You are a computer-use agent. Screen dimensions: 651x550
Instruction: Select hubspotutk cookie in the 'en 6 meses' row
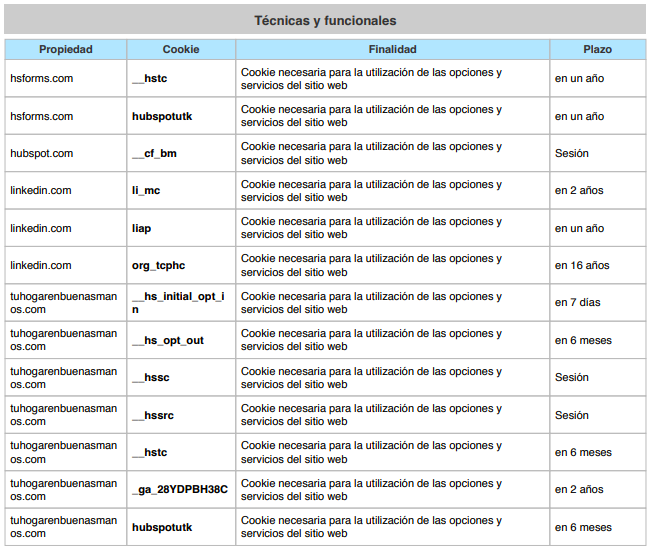pyautogui.click(x=162, y=527)
